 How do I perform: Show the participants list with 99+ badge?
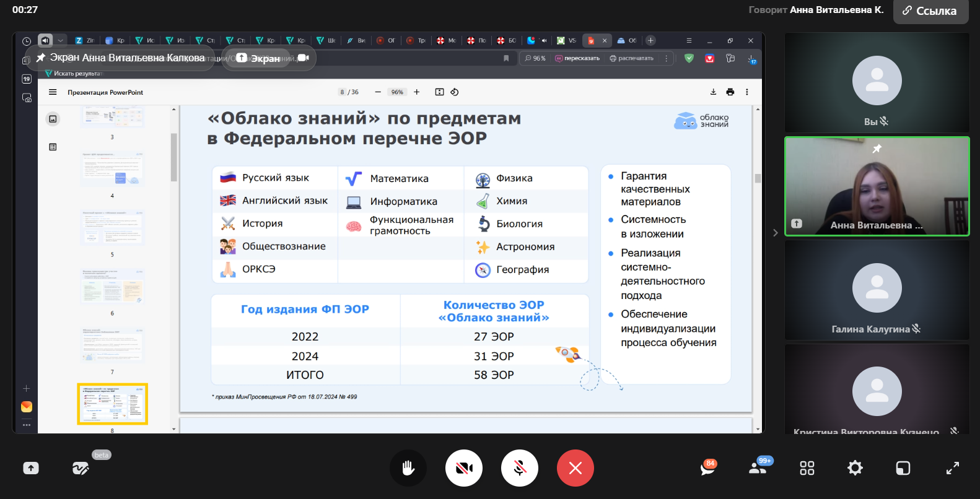coord(758,468)
